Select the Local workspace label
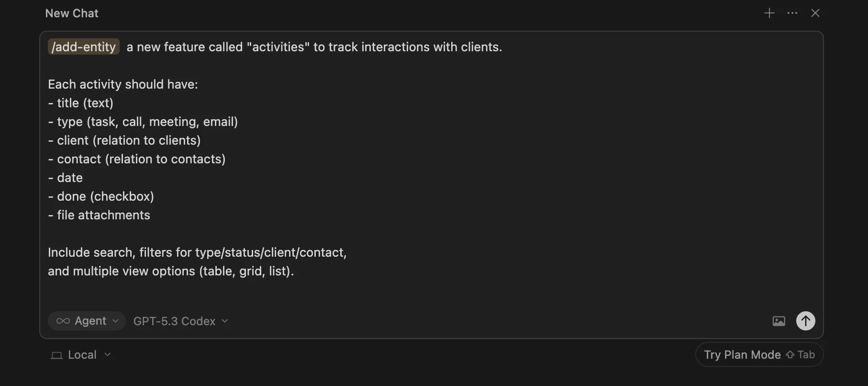Viewport: 868px width, 386px height. [82, 354]
